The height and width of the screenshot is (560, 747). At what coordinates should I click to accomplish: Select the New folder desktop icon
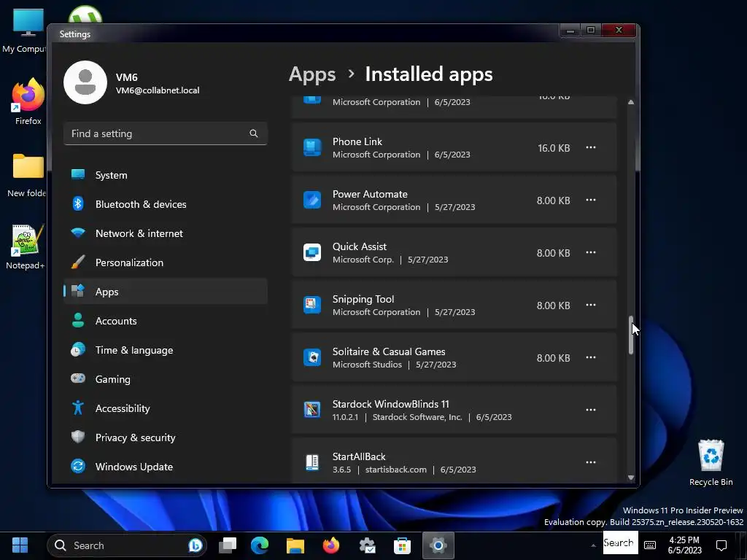pyautogui.click(x=27, y=175)
